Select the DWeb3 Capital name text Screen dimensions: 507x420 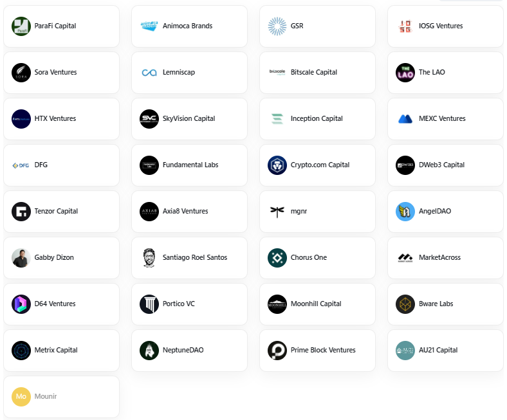[441, 165]
